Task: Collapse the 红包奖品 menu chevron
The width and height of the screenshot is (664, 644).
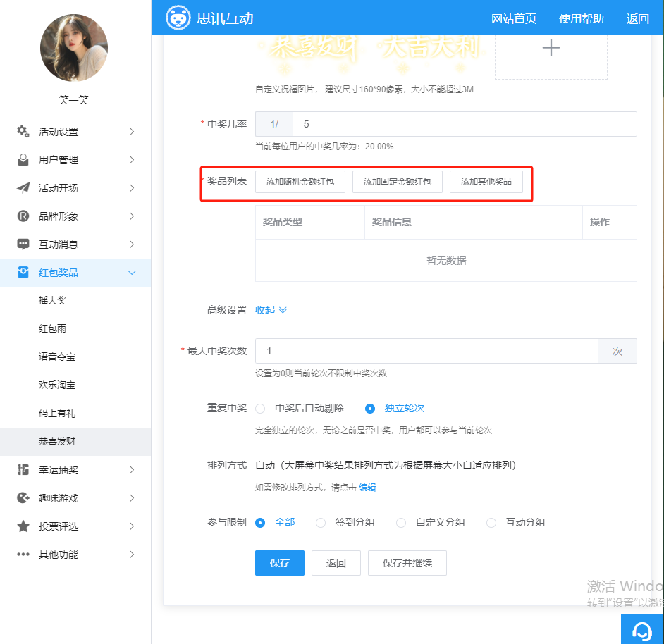Action: pos(132,273)
